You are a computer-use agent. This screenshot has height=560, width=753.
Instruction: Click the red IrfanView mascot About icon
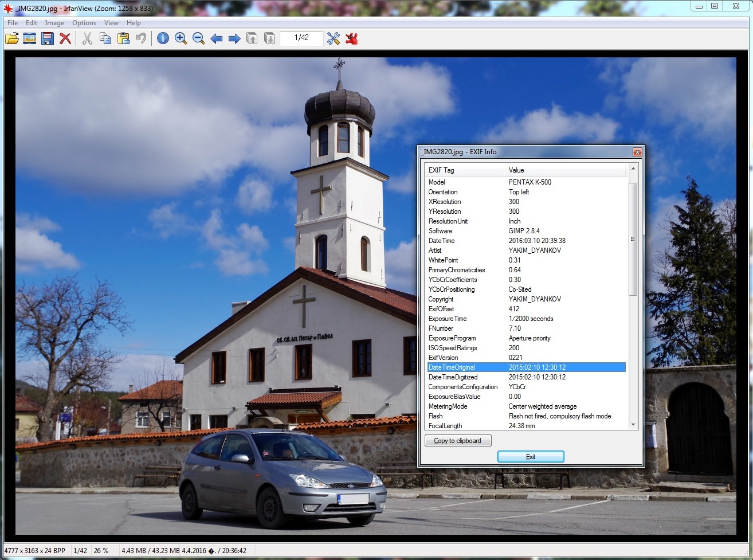pos(352,38)
